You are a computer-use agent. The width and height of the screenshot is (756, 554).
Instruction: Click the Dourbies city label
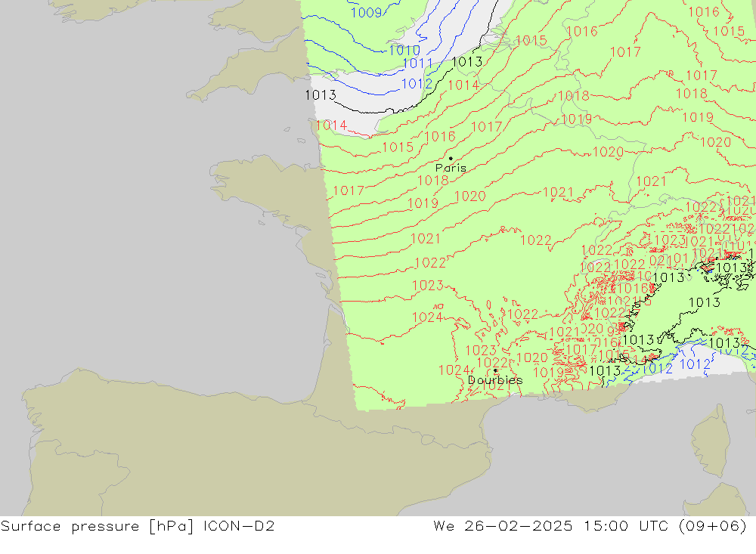(495, 380)
